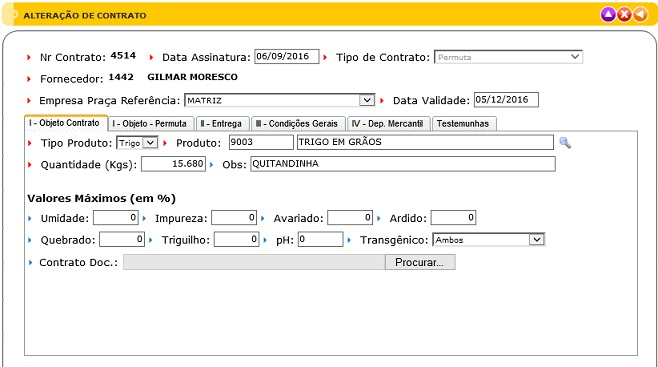The height and width of the screenshot is (367, 658).
Task: Open the Tipo Produto dropdown showing Trigo
Action: point(137,143)
